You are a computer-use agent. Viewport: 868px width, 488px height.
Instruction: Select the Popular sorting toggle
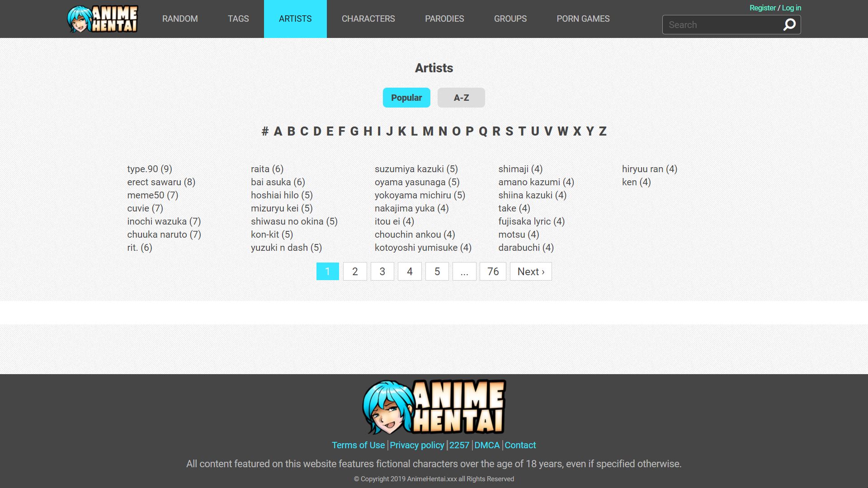tap(406, 98)
